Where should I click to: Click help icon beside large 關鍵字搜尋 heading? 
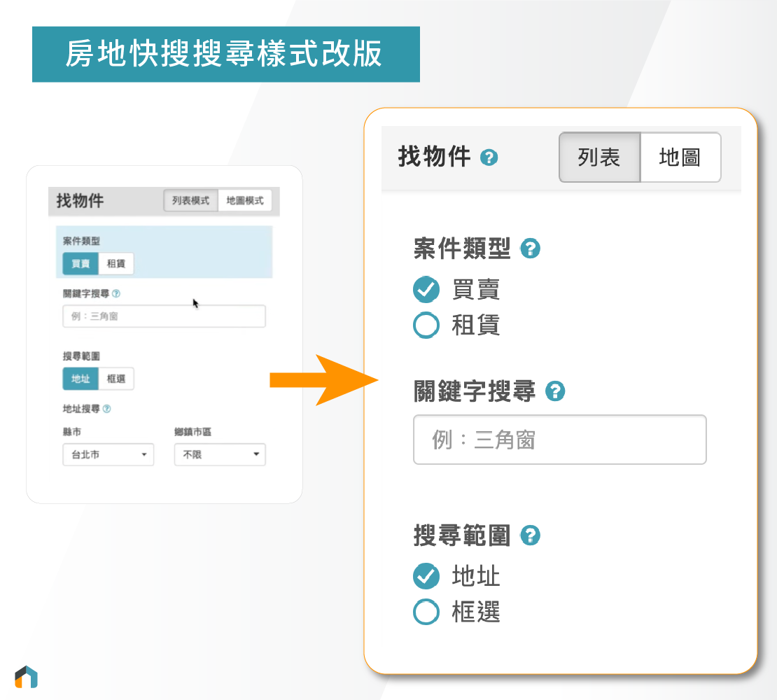pos(554,391)
